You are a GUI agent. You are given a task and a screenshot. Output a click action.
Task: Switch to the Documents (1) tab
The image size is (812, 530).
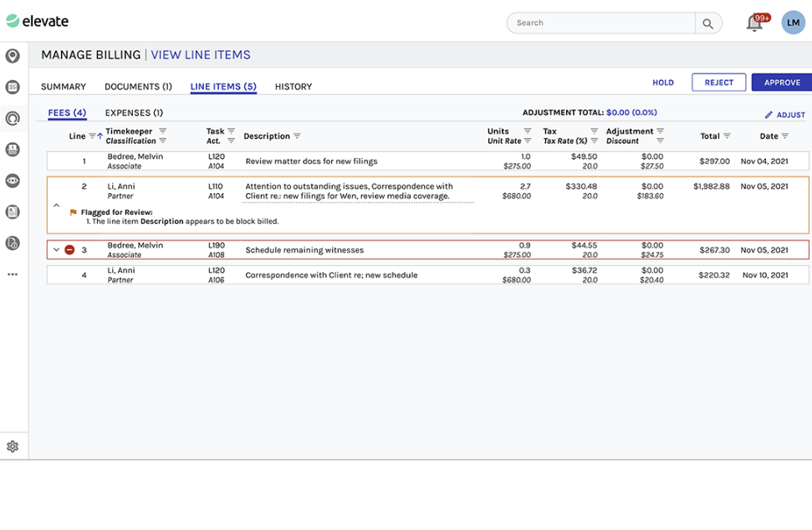pyautogui.click(x=138, y=86)
